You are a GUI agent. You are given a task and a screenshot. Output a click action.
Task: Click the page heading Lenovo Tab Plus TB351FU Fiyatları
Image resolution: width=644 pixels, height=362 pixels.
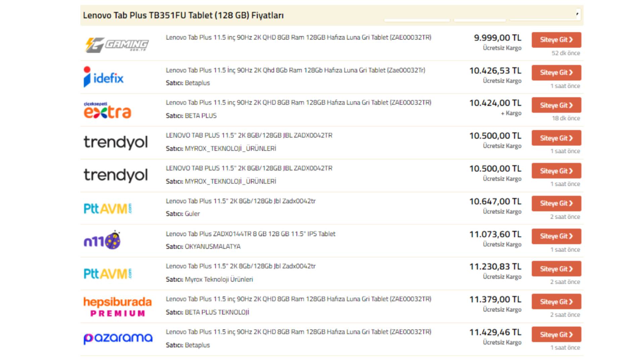pos(183,15)
